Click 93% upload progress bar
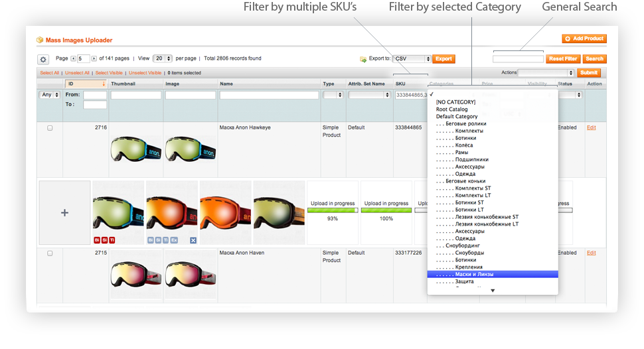644x349 pixels. click(333, 210)
